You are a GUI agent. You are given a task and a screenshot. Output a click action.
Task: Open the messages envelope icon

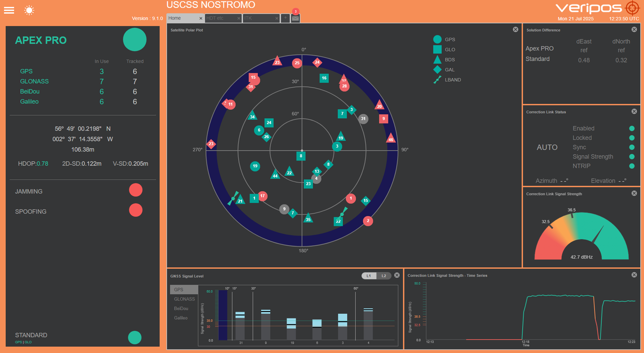[x=295, y=18]
